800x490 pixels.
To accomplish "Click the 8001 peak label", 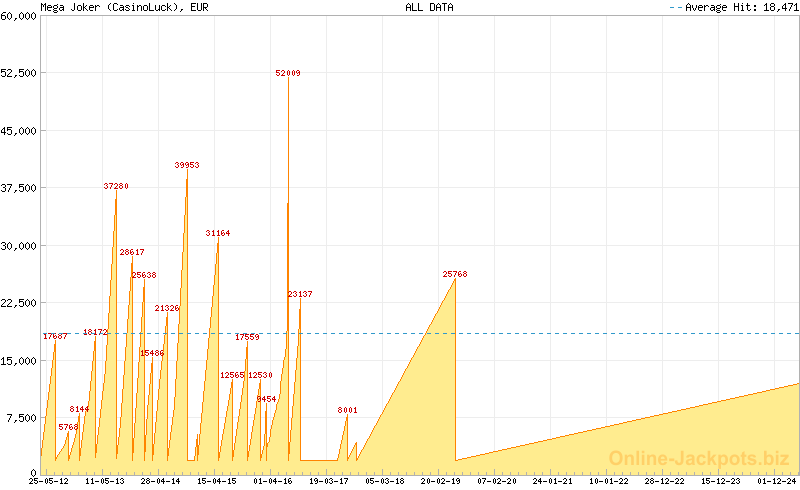I will 347,410.
